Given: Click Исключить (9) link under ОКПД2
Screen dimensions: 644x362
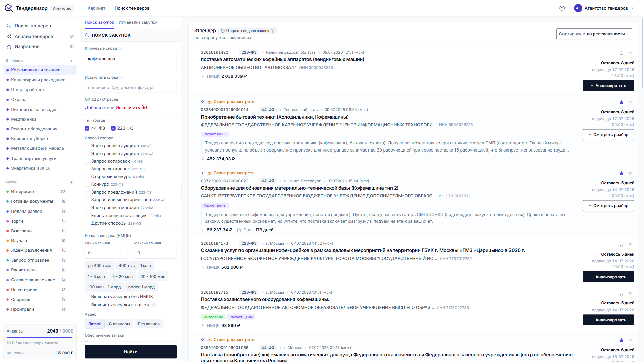Looking at the screenshot, I should [x=131, y=108].
